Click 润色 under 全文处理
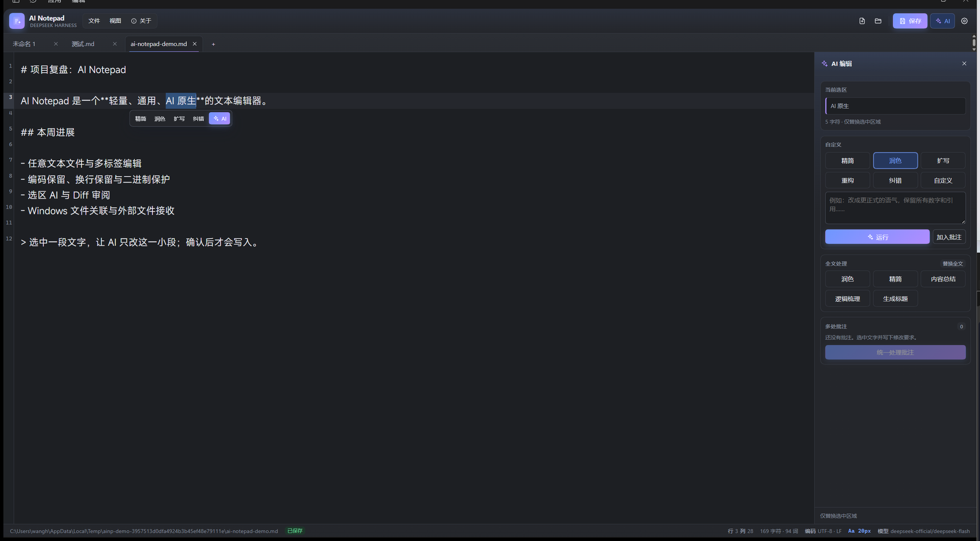 847,279
